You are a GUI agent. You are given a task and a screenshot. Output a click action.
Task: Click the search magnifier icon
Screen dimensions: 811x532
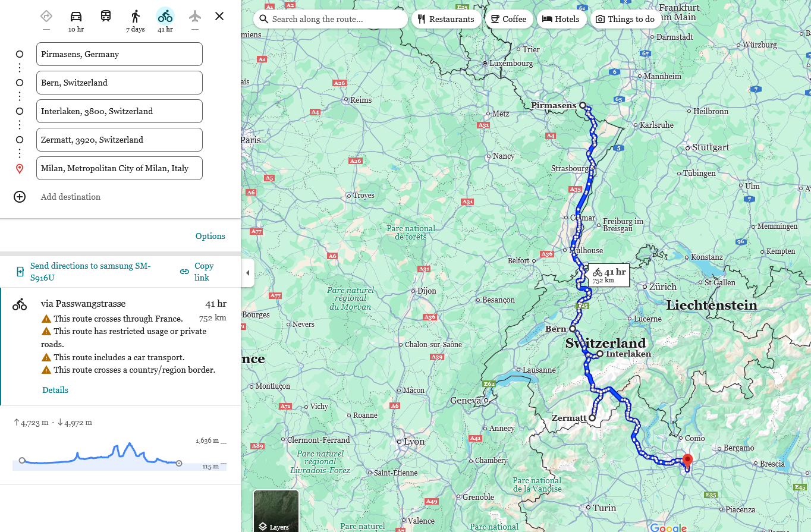(264, 19)
